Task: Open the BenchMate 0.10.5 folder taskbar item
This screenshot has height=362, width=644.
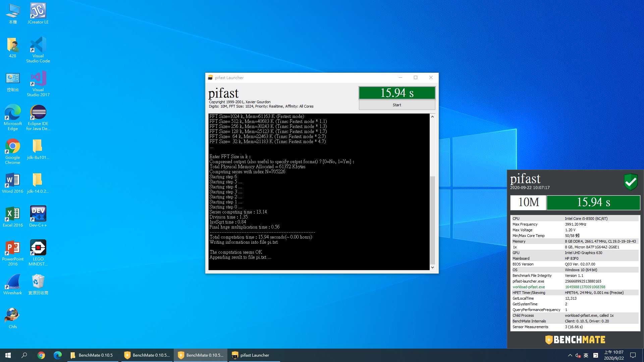Action: [x=92, y=355]
